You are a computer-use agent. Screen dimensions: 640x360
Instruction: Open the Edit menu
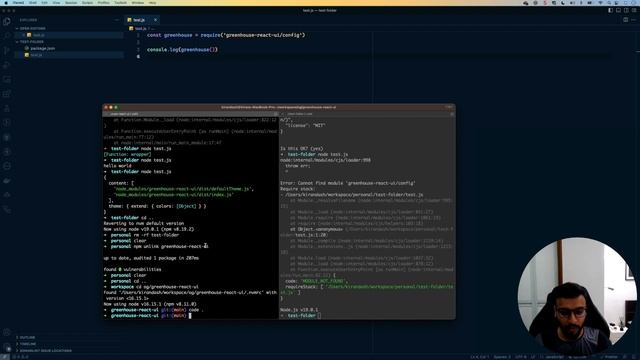[44, 2]
